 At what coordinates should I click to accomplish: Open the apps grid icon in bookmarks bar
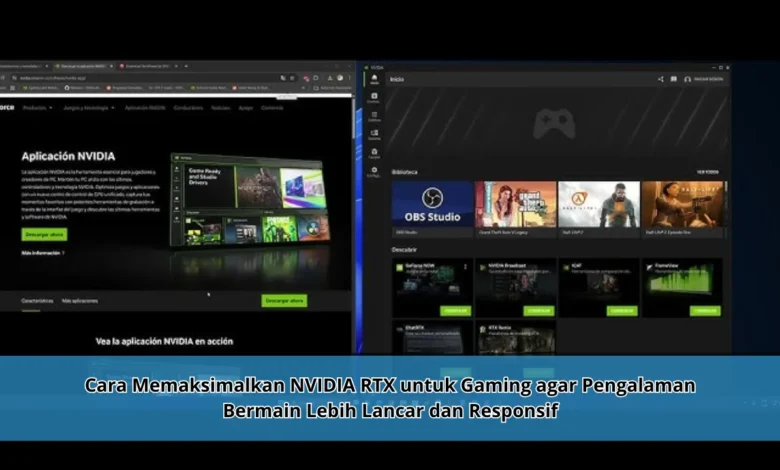click(x=13, y=88)
